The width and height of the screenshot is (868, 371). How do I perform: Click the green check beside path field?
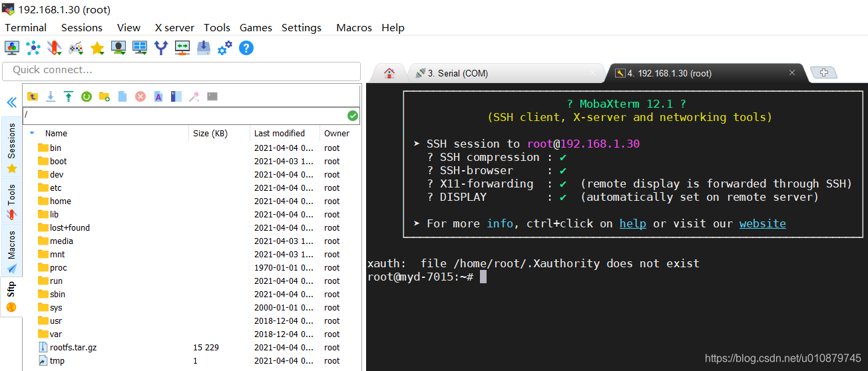point(353,116)
